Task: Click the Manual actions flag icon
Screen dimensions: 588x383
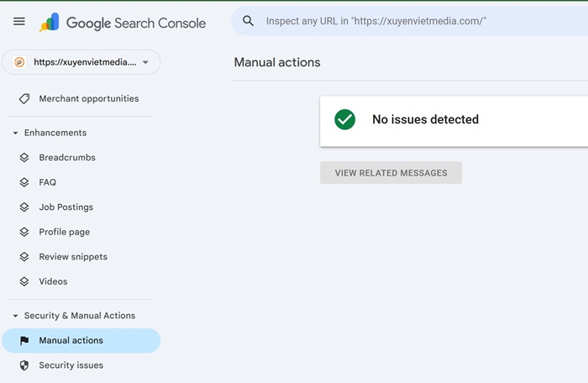Action: click(24, 340)
